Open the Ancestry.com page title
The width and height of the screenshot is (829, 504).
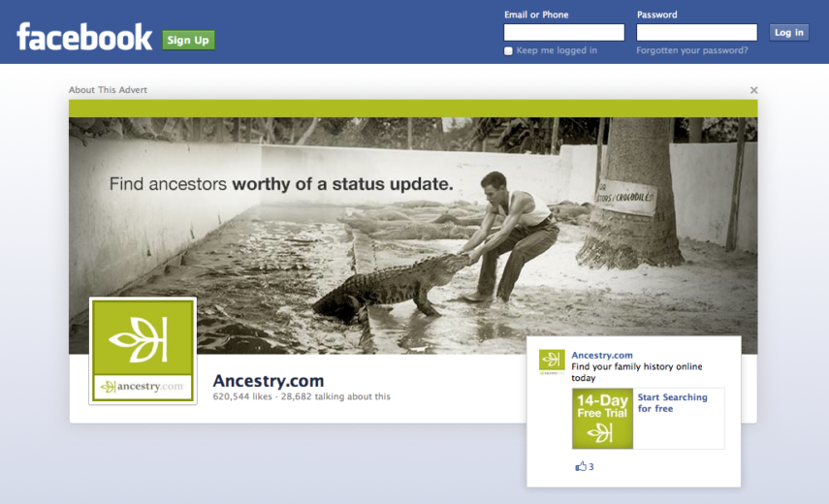point(268,380)
